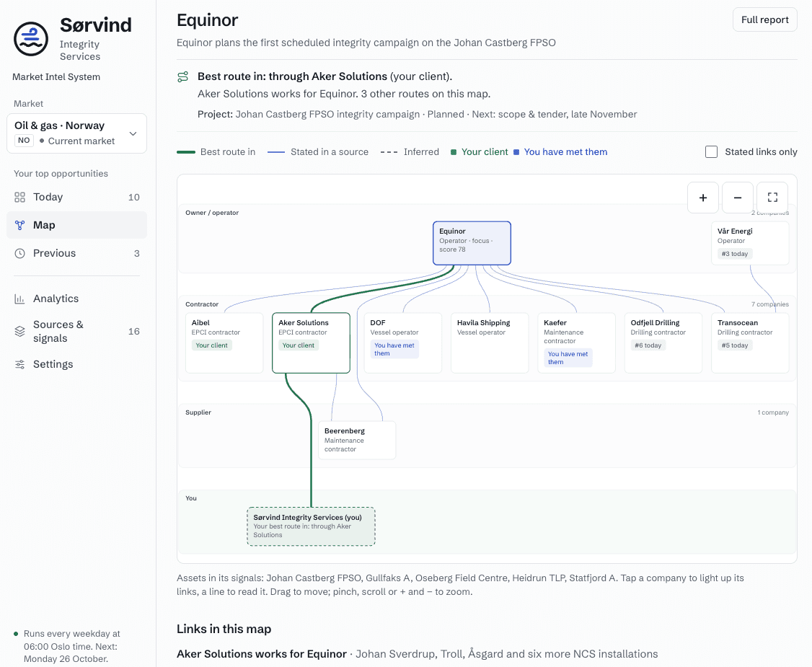Click the Today count '10'
The width and height of the screenshot is (812, 667).
(133, 198)
